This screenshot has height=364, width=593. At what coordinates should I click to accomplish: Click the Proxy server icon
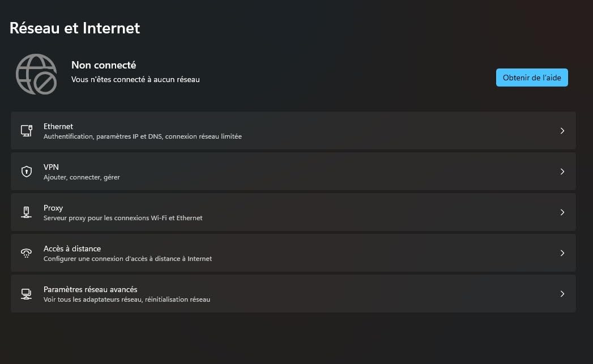[x=27, y=212]
